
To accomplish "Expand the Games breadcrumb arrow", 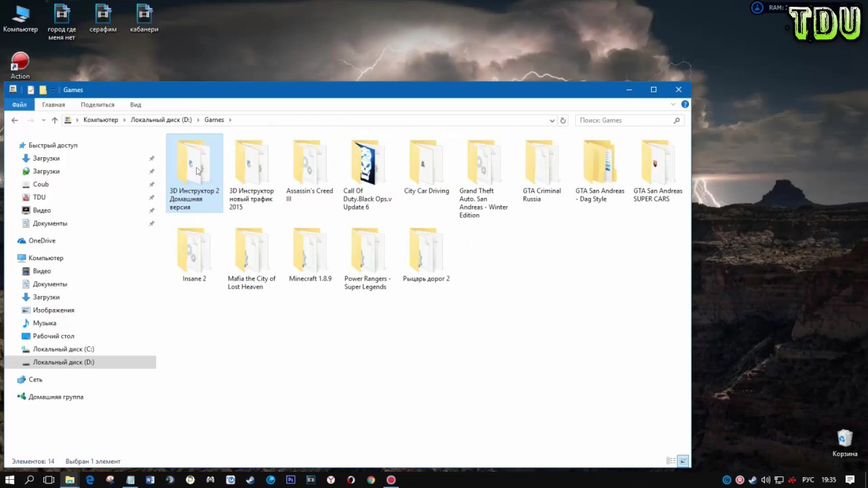I will 231,120.
